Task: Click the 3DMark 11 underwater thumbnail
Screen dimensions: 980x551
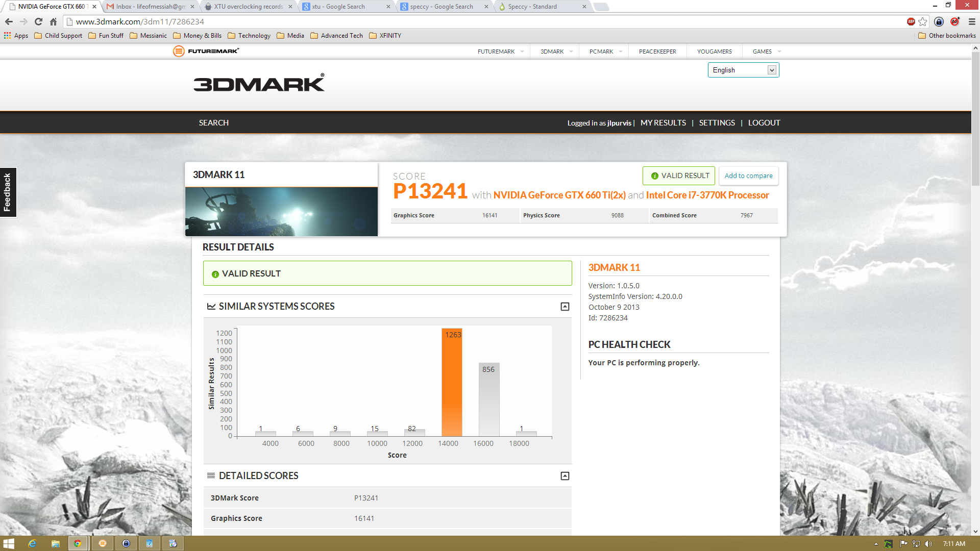Action: [x=281, y=211]
